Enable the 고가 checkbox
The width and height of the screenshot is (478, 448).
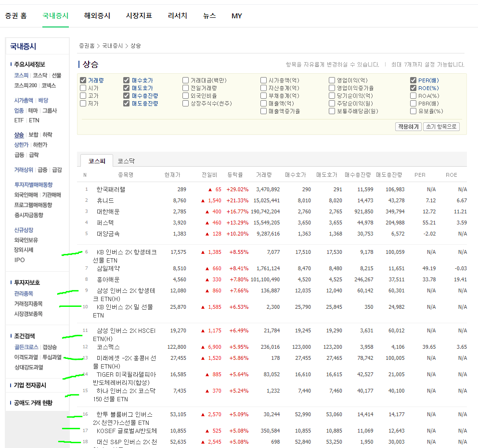(83, 96)
